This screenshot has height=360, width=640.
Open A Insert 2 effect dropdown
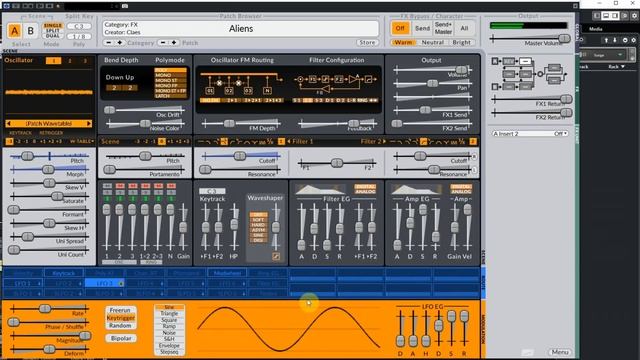(x=530, y=133)
